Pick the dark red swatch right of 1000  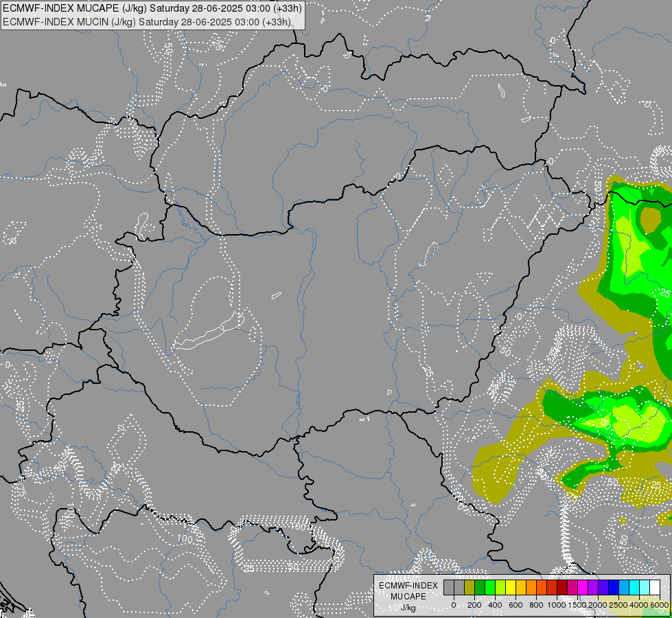coord(563,588)
